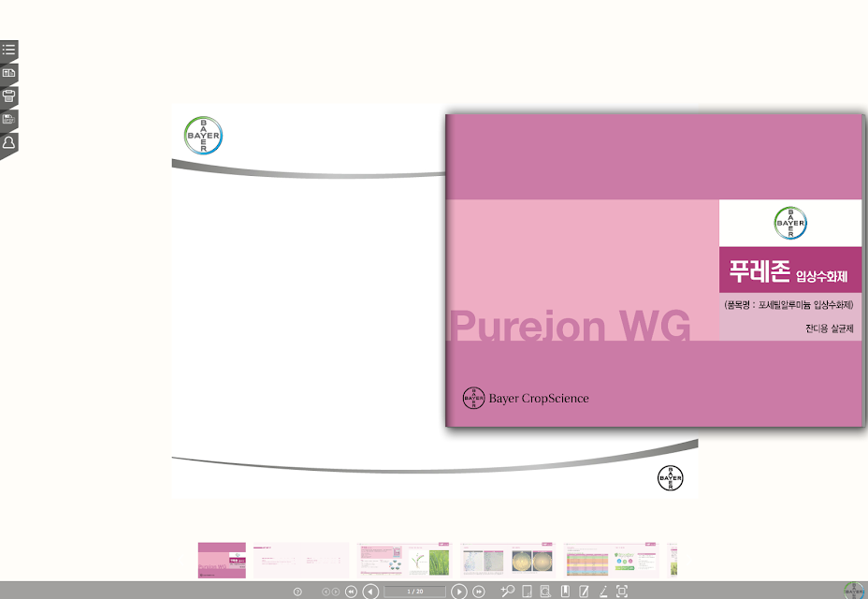868x599 pixels.
Task: Click the Purejon WG brochure cover page
Action: point(655,270)
